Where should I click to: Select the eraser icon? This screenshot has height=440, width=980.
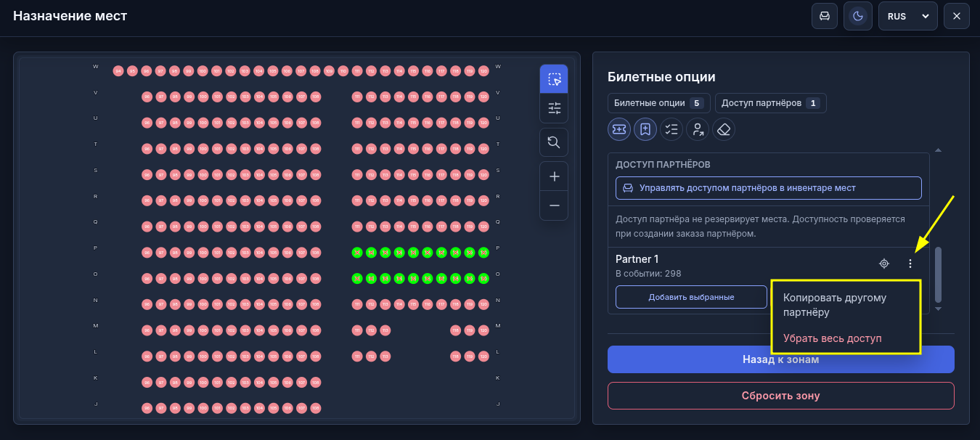pos(724,129)
